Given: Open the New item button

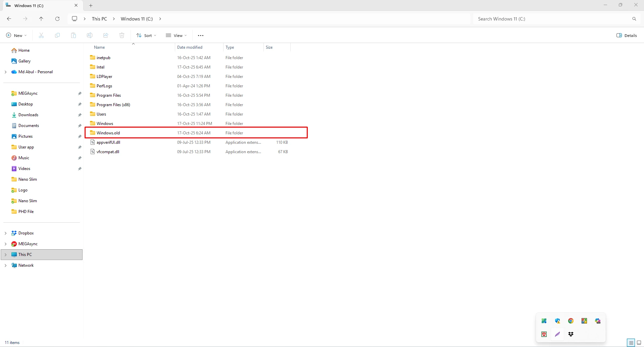Looking at the screenshot, I should (16, 35).
